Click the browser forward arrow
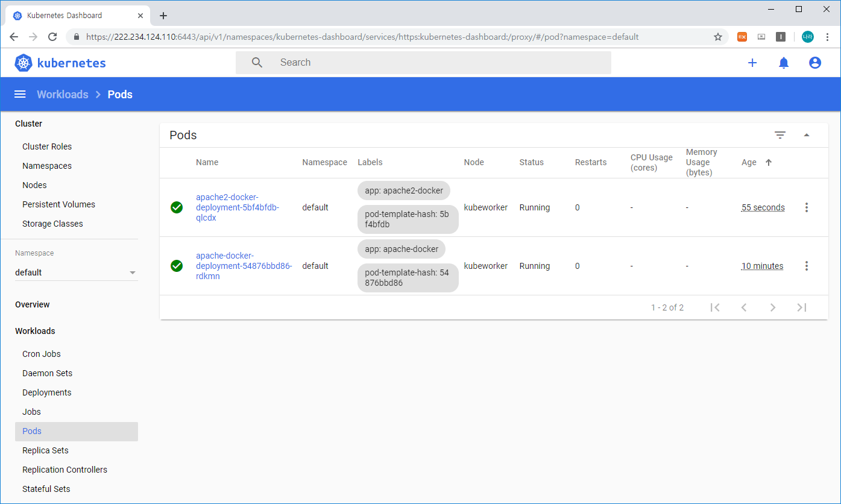841x504 pixels. (x=33, y=37)
